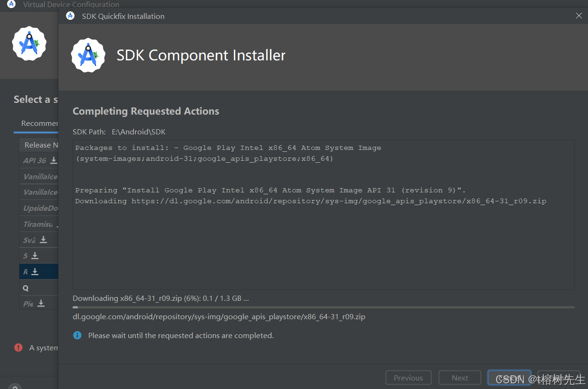This screenshot has width=588, height=389.
Task: Cancel the SDK component installation
Action: 510,378
